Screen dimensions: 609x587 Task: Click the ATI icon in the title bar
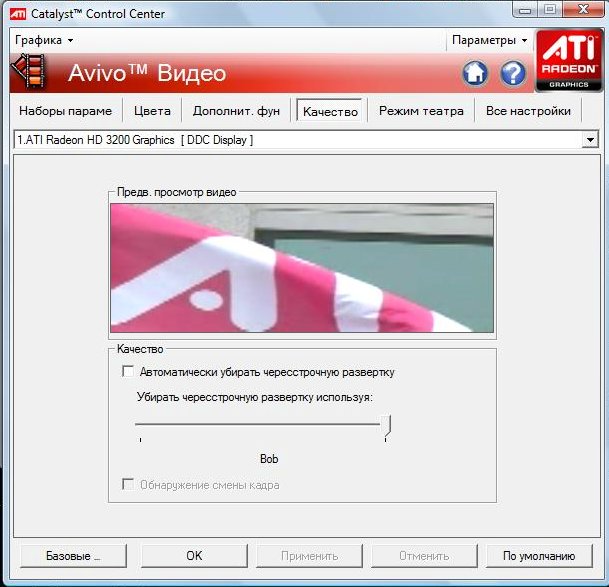point(18,14)
